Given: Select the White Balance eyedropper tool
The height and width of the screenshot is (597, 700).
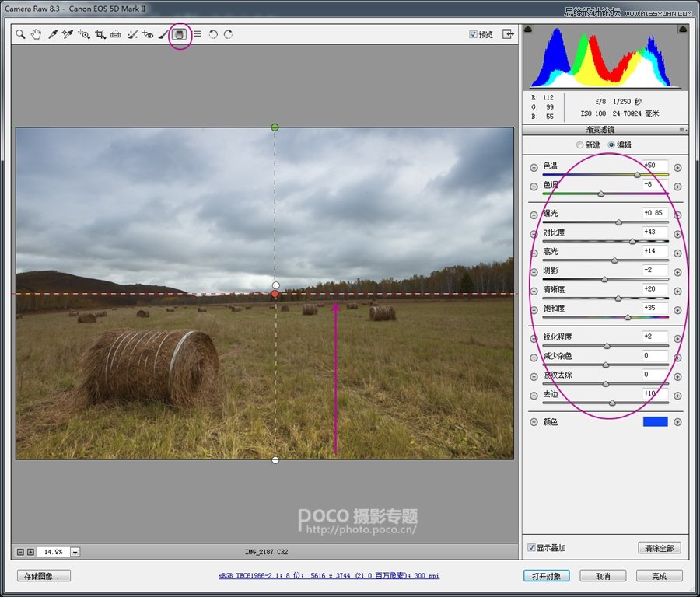Looking at the screenshot, I should (x=53, y=34).
